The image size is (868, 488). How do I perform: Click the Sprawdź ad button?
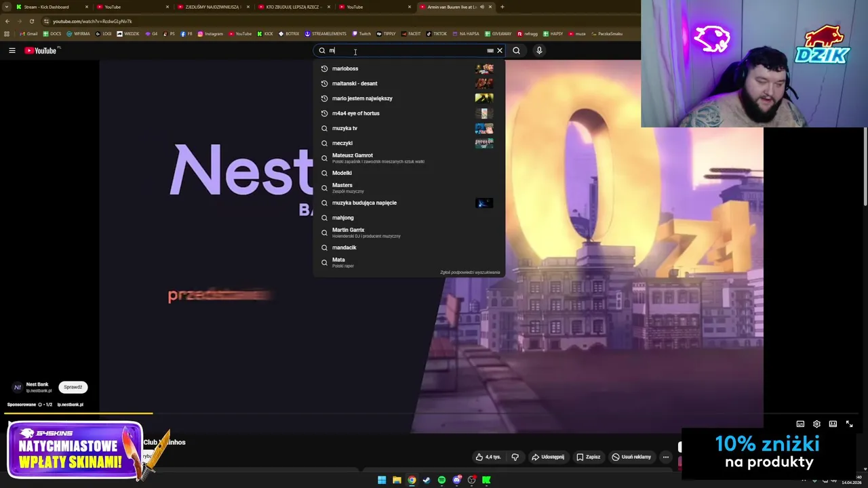(73, 387)
